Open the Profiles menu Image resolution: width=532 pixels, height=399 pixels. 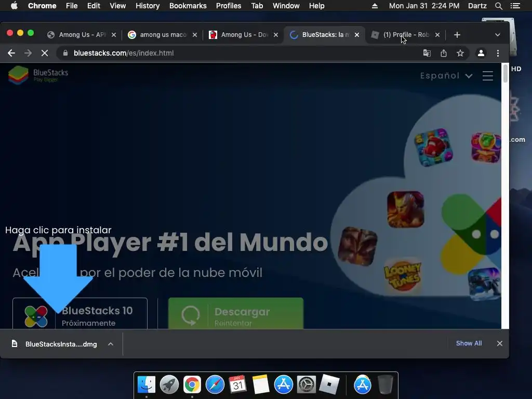click(x=229, y=6)
